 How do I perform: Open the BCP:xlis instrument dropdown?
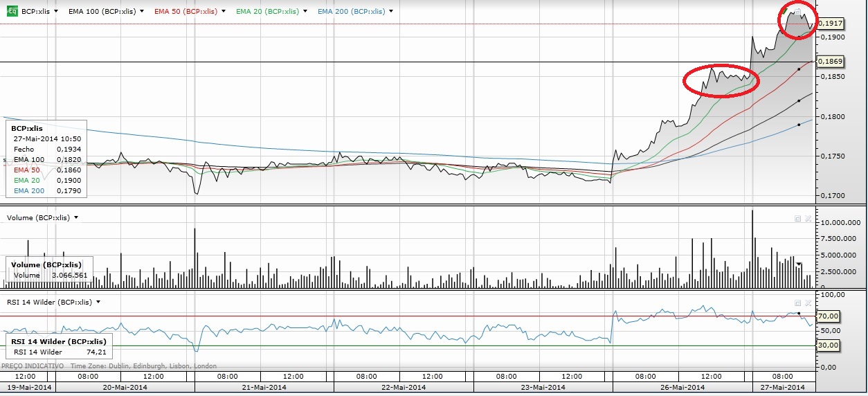[x=55, y=12]
